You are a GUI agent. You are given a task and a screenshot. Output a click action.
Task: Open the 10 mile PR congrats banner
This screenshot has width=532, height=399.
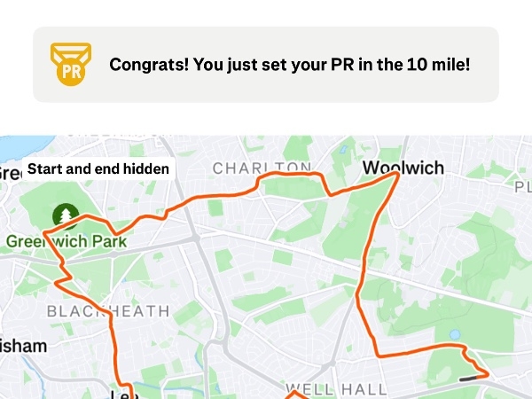266,64
